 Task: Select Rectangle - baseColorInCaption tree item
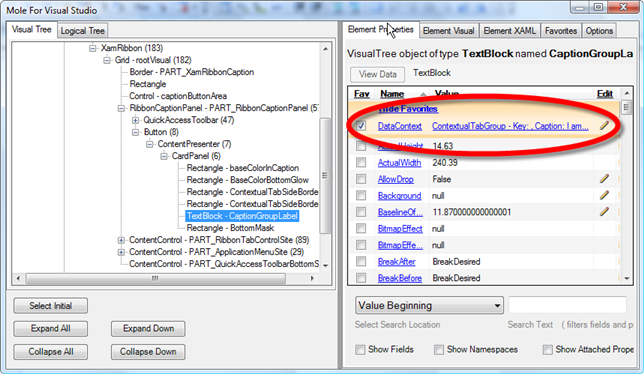pyautogui.click(x=242, y=168)
